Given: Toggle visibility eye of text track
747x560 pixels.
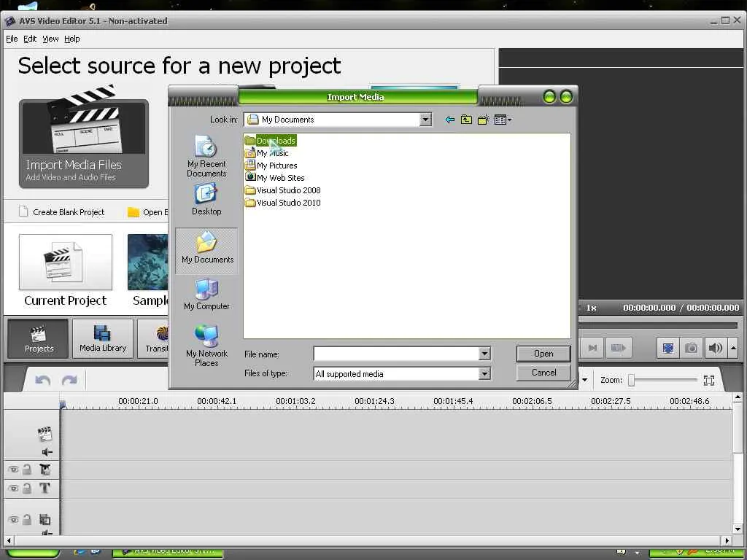Looking at the screenshot, I should 13,488.
